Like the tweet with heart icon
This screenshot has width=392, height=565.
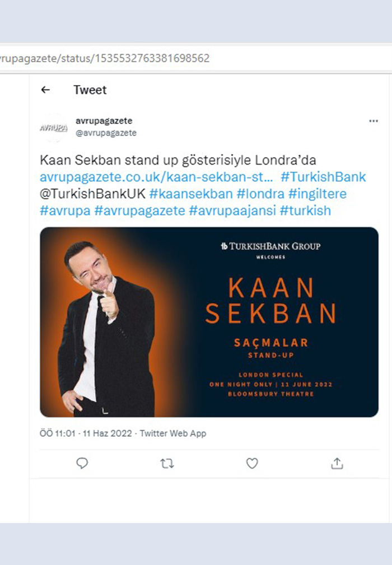(x=252, y=463)
